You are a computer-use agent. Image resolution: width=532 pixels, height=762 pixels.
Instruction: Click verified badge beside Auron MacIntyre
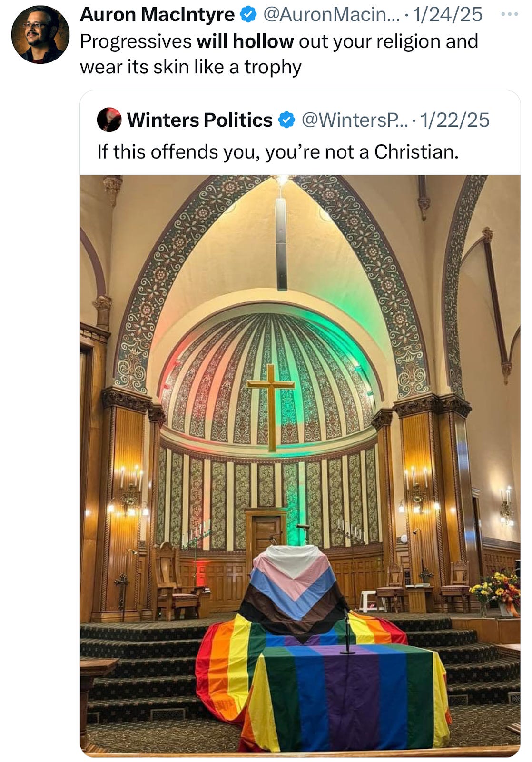tap(248, 15)
